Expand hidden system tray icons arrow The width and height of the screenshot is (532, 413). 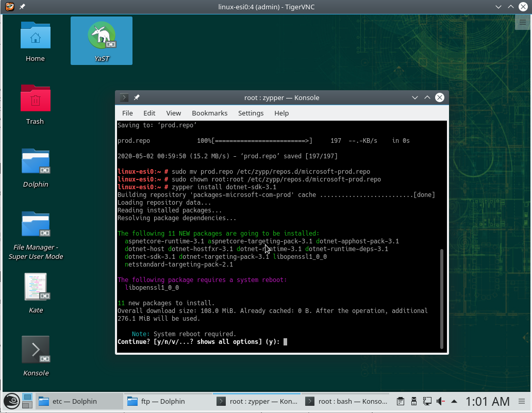(x=454, y=402)
